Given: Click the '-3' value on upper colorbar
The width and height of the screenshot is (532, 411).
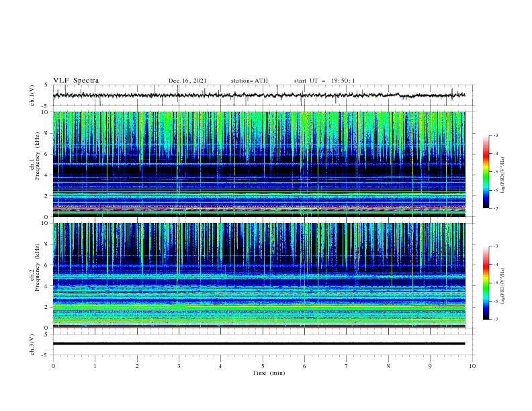Looking at the screenshot, I should [496, 135].
